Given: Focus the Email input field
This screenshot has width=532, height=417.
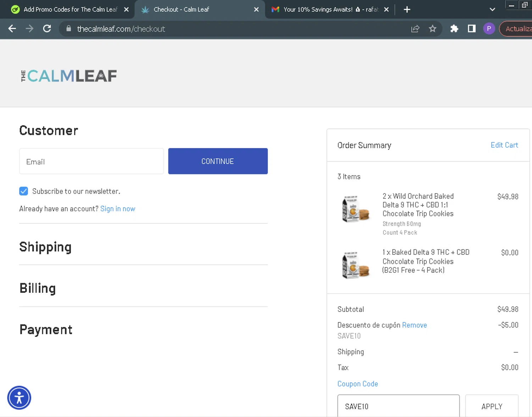Looking at the screenshot, I should [x=92, y=161].
